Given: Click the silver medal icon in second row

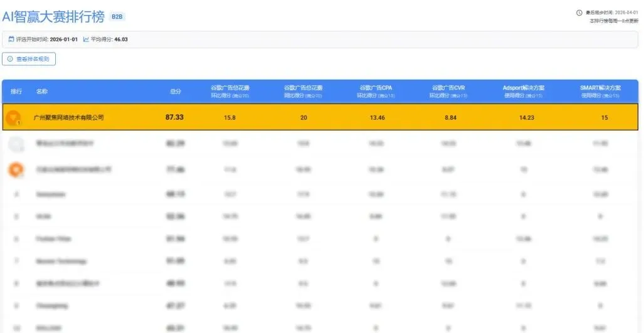Looking at the screenshot, I should (16, 144).
